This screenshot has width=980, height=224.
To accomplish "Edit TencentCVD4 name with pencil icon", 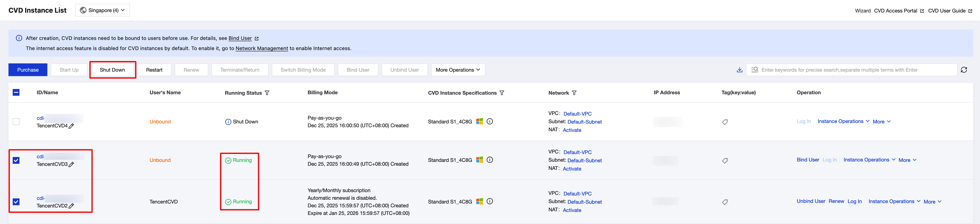I will point(72,126).
